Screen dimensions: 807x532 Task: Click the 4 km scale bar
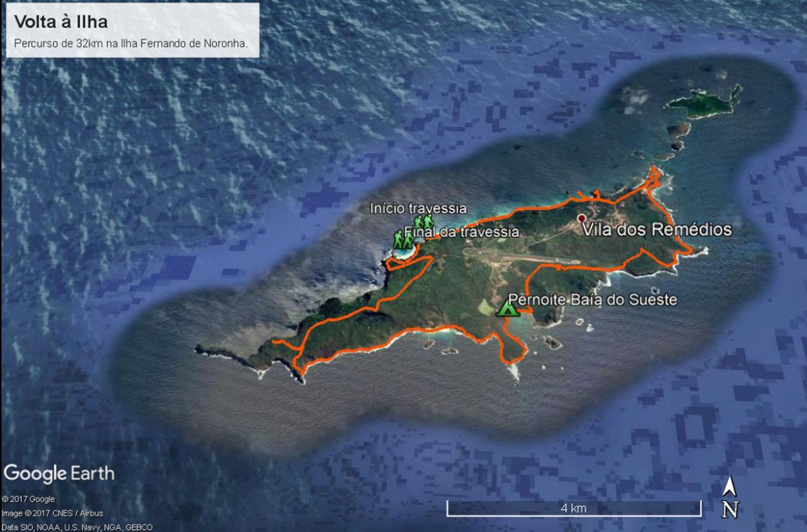574,508
